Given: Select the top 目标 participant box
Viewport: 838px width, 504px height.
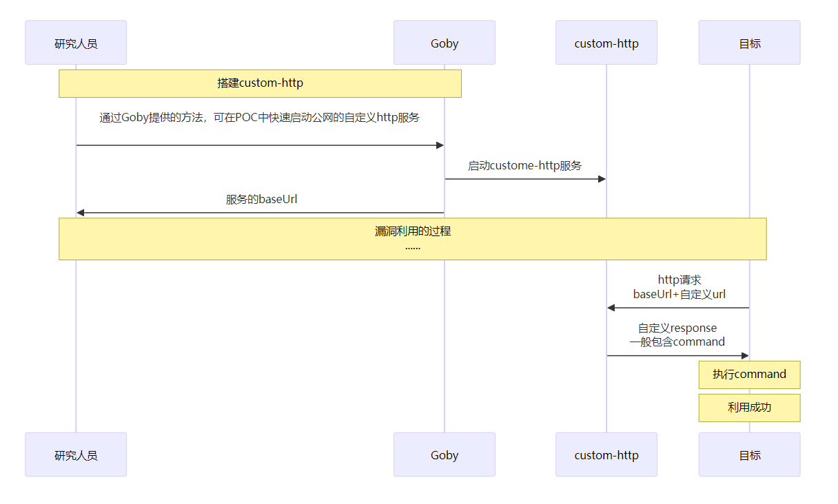Looking at the screenshot, I should tap(749, 43).
